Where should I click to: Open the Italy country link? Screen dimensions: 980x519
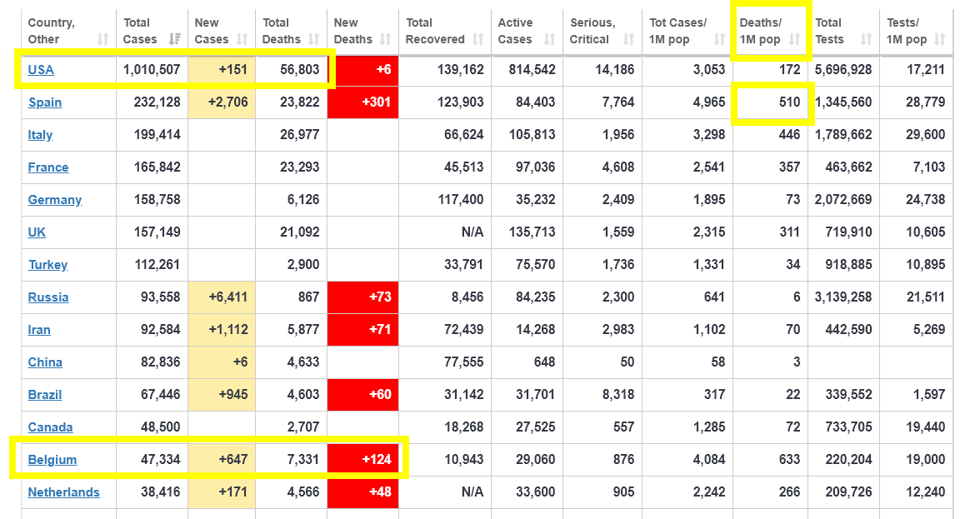(40, 135)
